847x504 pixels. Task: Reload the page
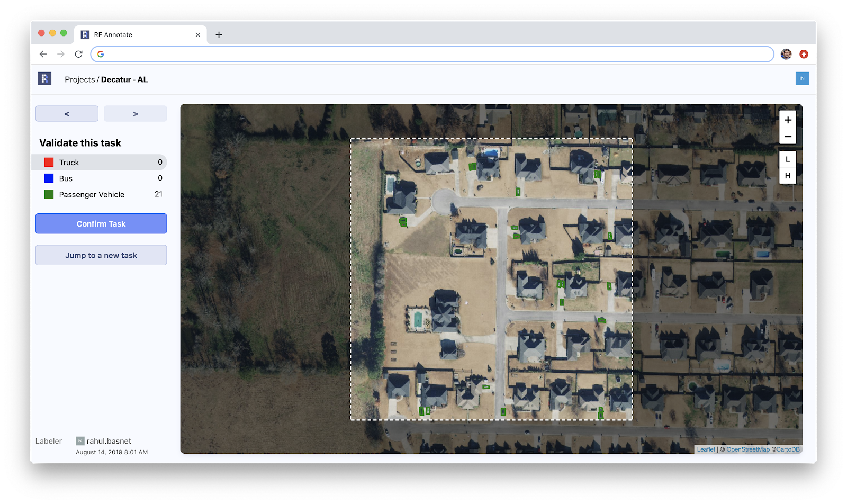point(78,54)
